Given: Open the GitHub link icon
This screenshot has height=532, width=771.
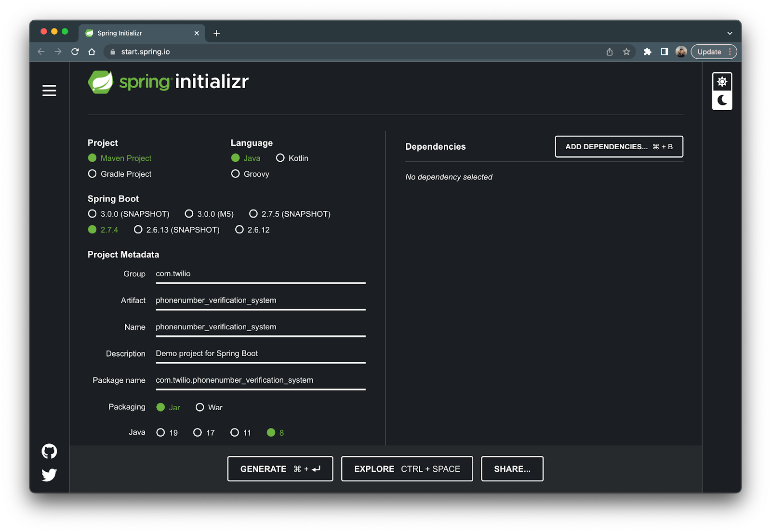Looking at the screenshot, I should click(x=49, y=452).
